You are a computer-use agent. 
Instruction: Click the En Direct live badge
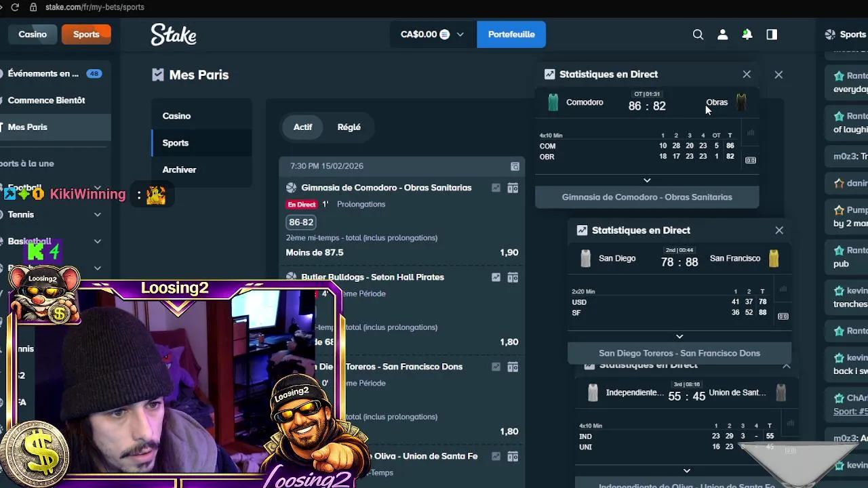302,205
